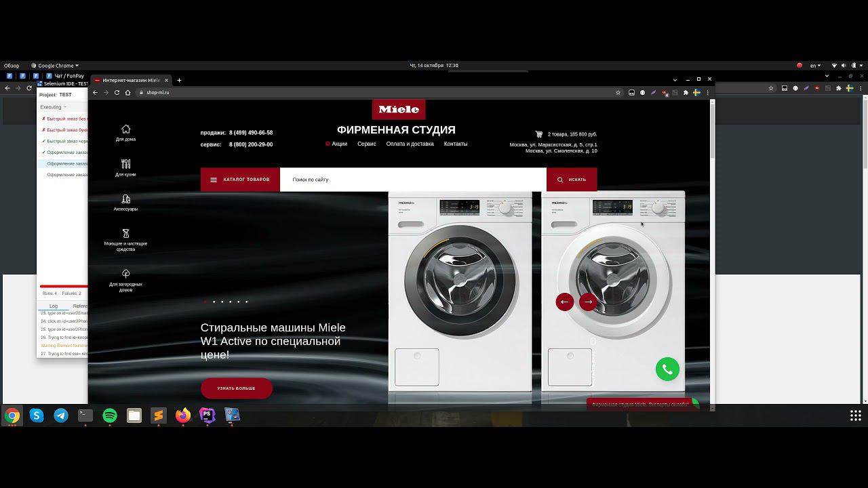Open the 'en' keyboard language menu

(x=815, y=66)
